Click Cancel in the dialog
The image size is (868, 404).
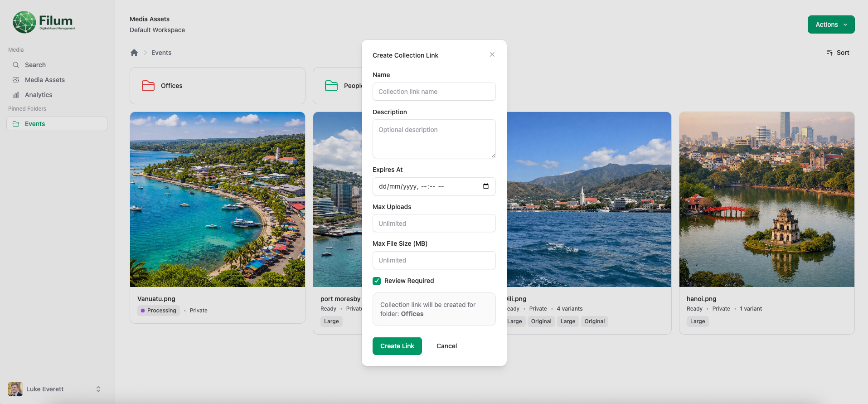tap(446, 346)
